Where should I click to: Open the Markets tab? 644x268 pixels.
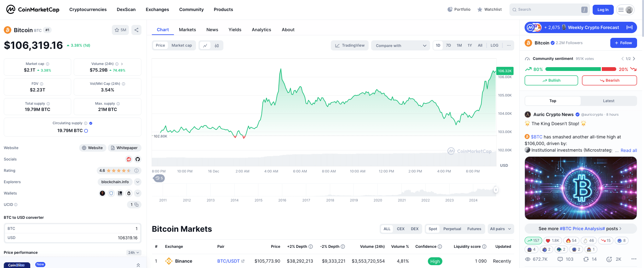point(187,30)
